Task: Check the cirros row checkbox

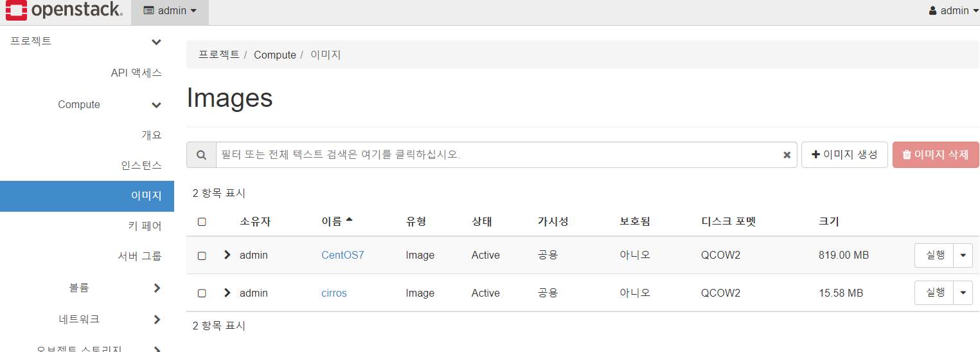Action: click(x=202, y=293)
